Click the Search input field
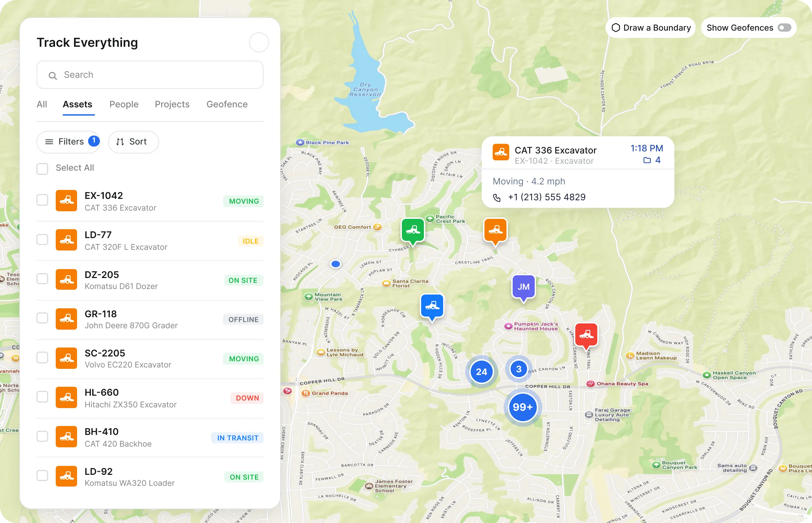 tap(150, 75)
